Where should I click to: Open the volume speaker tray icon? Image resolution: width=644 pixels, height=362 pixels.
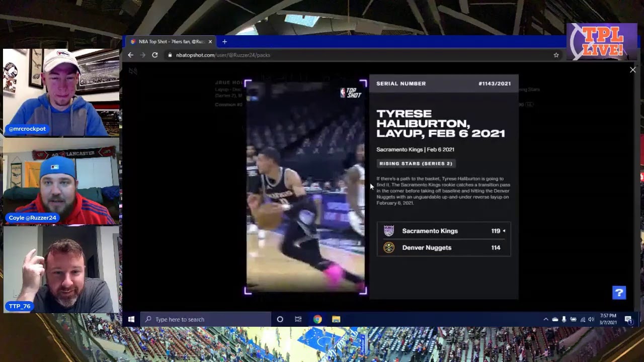click(x=591, y=319)
